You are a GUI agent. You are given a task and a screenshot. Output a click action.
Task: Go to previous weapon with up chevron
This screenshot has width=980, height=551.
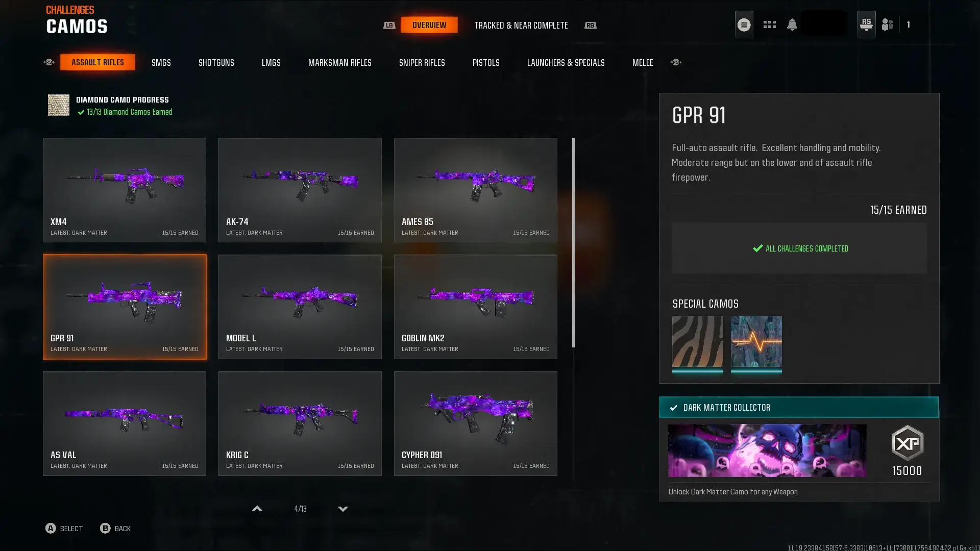coord(257,509)
